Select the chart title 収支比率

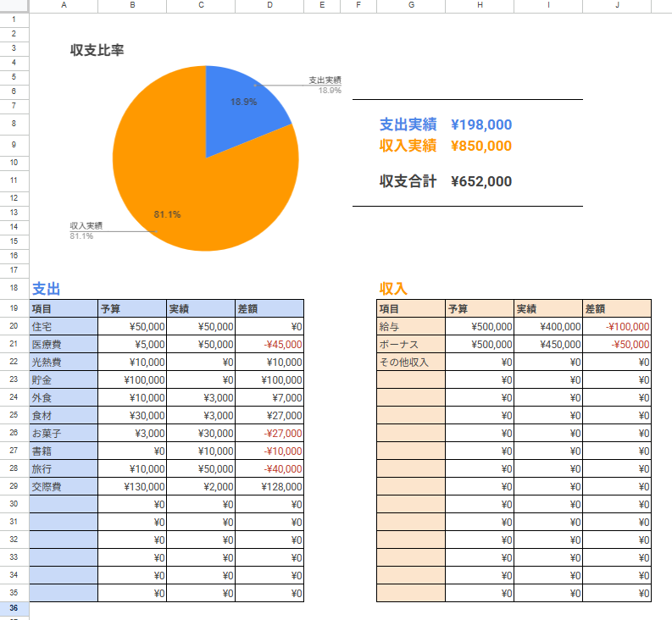[x=97, y=50]
